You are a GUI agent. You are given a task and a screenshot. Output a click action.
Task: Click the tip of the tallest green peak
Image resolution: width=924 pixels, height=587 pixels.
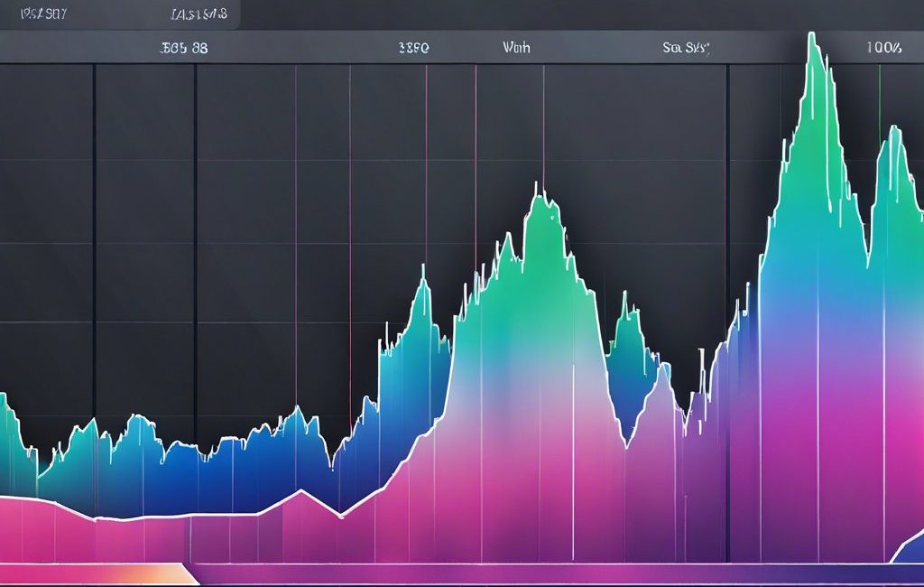pyautogui.click(x=812, y=36)
